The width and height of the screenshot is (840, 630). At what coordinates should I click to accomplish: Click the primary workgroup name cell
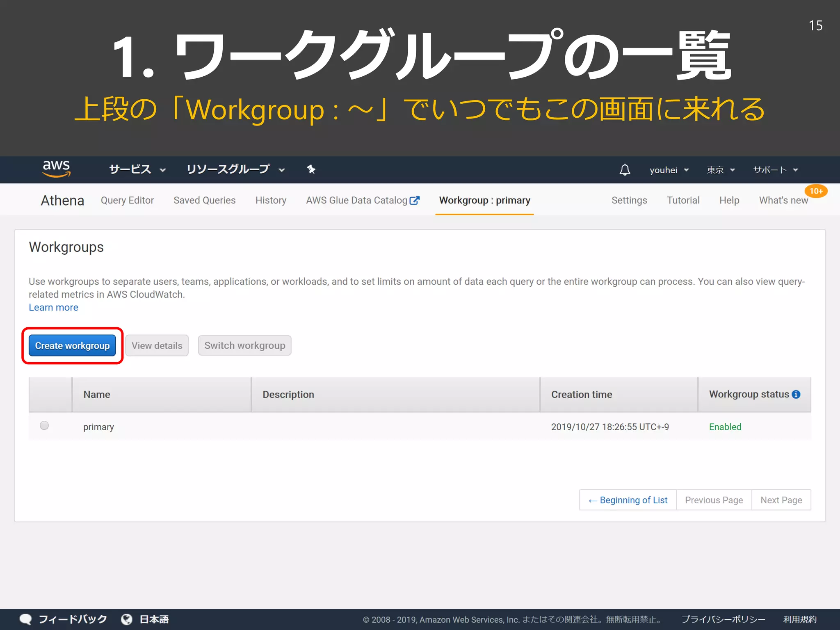[x=98, y=427]
